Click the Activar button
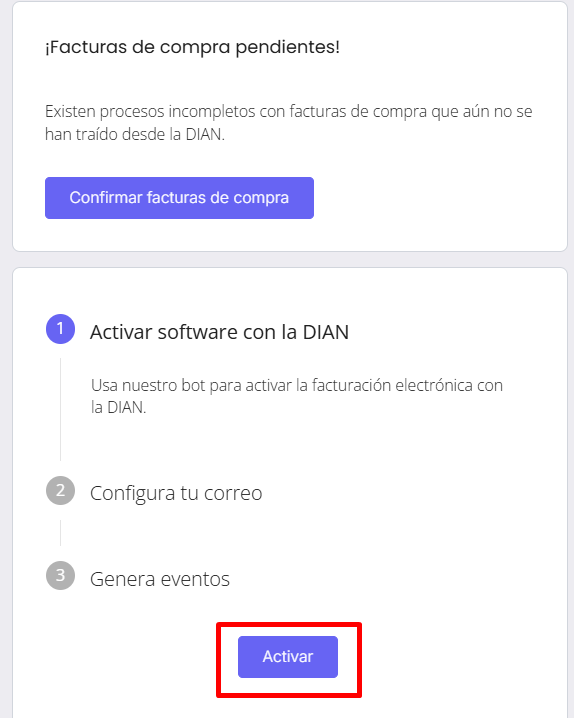This screenshot has height=718, width=574. click(x=288, y=657)
